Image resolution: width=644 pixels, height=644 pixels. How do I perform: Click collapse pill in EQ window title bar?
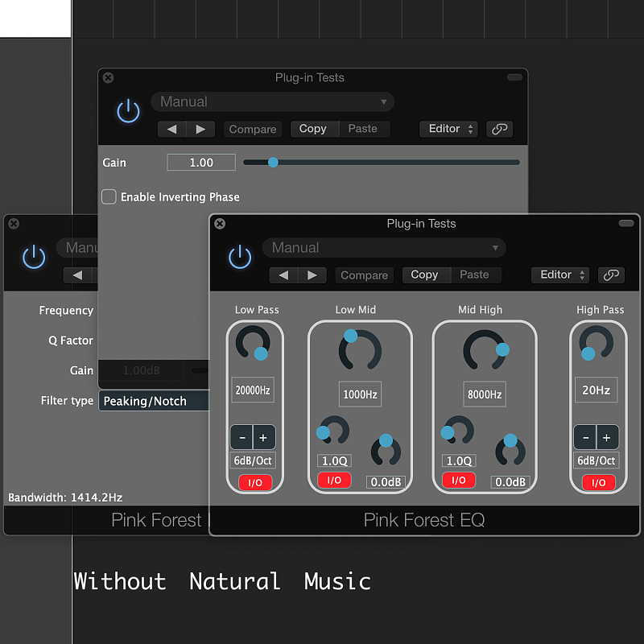click(626, 223)
